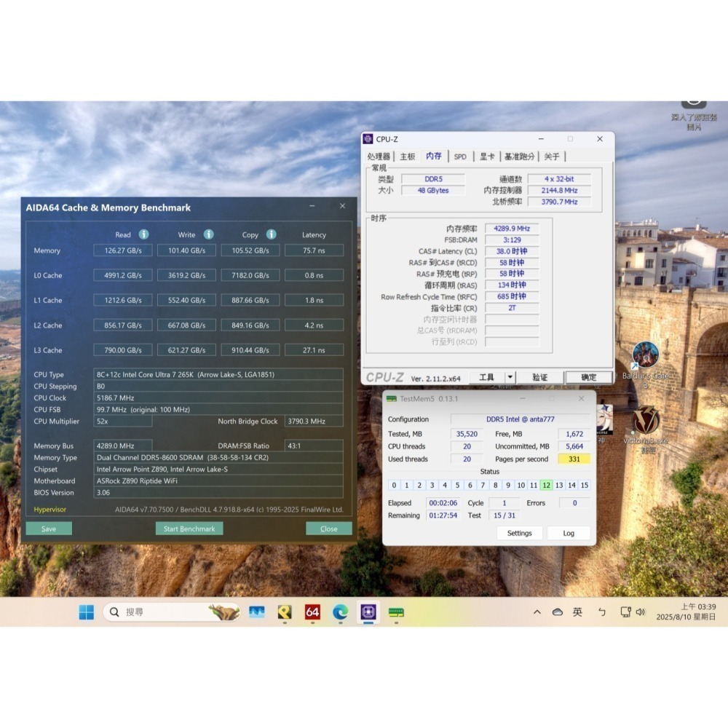Click the Start Benchmark button
The width and height of the screenshot is (728, 728).
(189, 529)
